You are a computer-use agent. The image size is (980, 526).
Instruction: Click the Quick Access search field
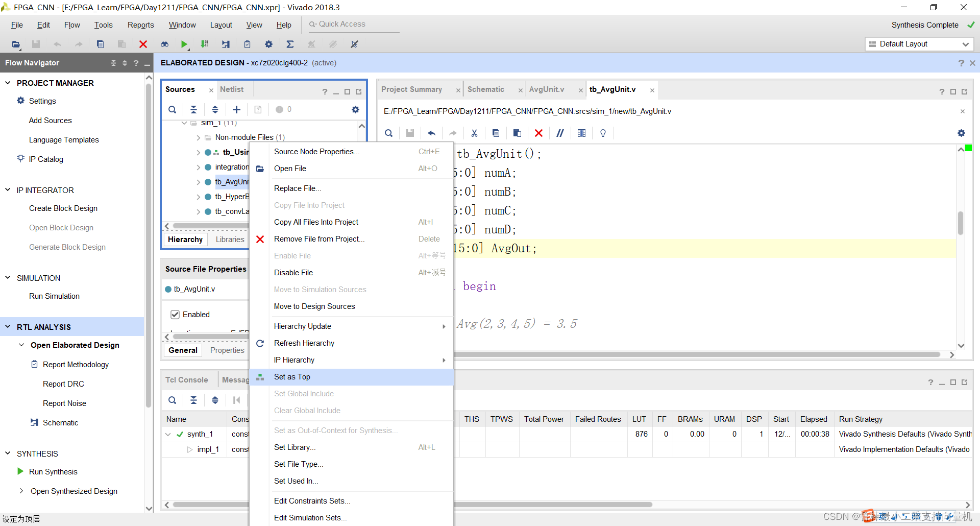coord(353,24)
